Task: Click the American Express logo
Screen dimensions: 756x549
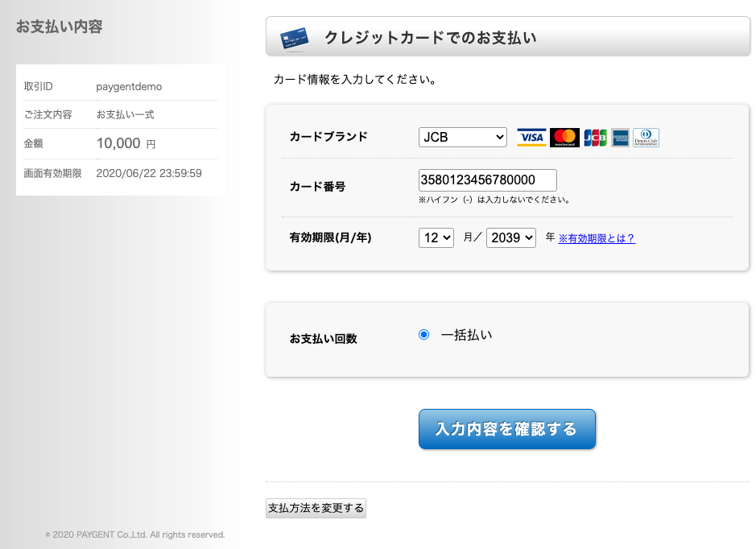Action: (621, 138)
